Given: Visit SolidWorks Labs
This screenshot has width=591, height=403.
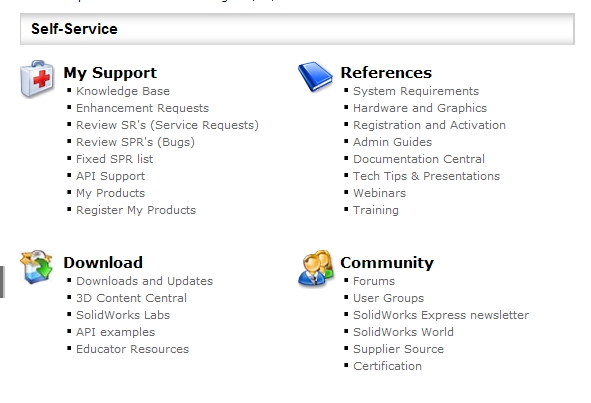Looking at the screenshot, I should 123,315.
